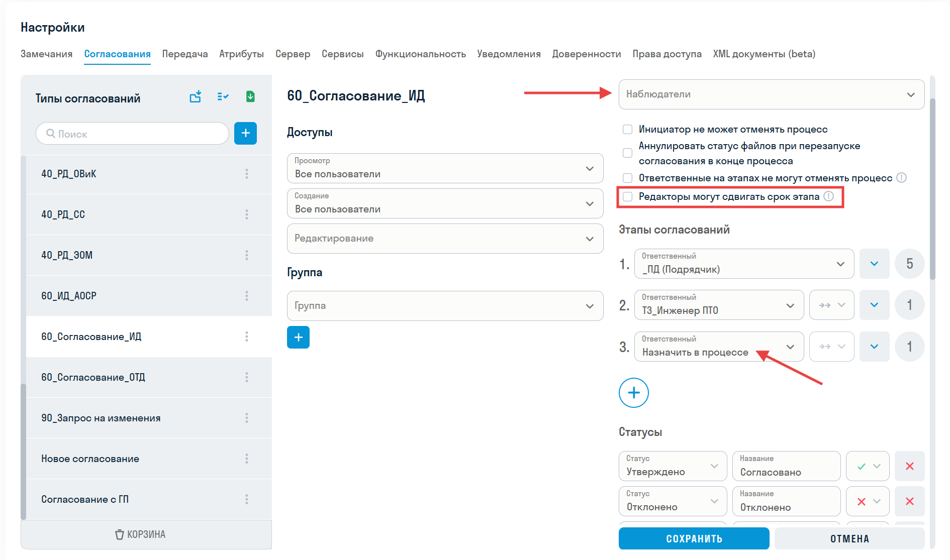Add a new approval stage via circular plus
This screenshot has height=560, width=950.
[633, 393]
